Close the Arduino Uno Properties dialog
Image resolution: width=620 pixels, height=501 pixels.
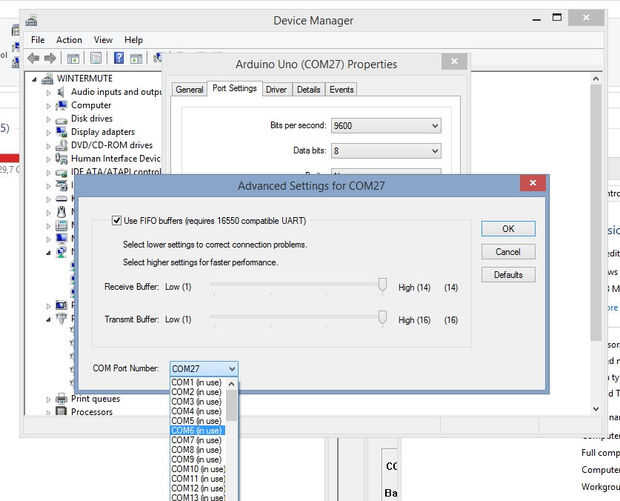[454, 61]
